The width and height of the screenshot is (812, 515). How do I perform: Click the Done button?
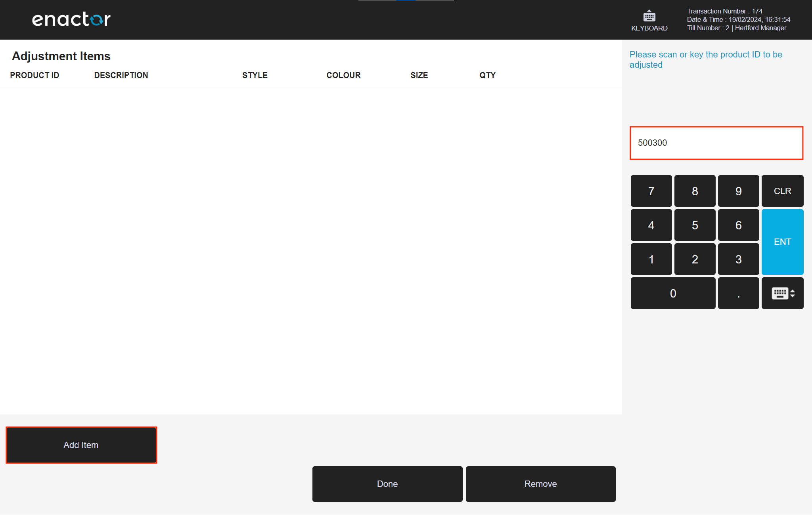click(x=387, y=484)
